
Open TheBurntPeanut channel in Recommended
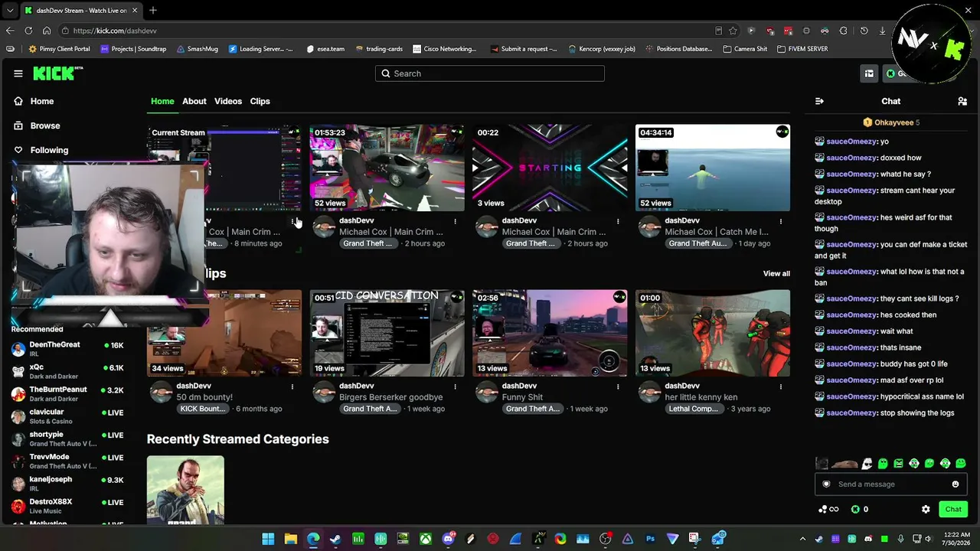point(67,394)
